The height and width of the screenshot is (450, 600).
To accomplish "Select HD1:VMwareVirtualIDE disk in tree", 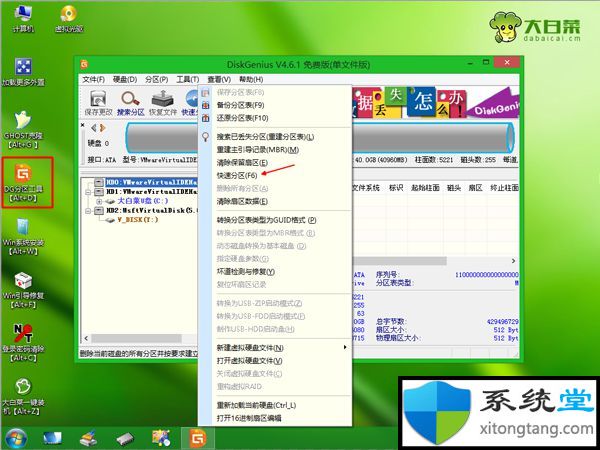I will (152, 191).
